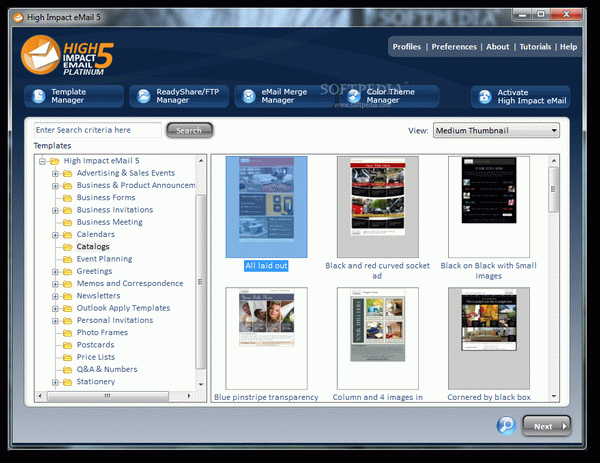
Task: Select the Postcards tree item
Action: [x=95, y=345]
